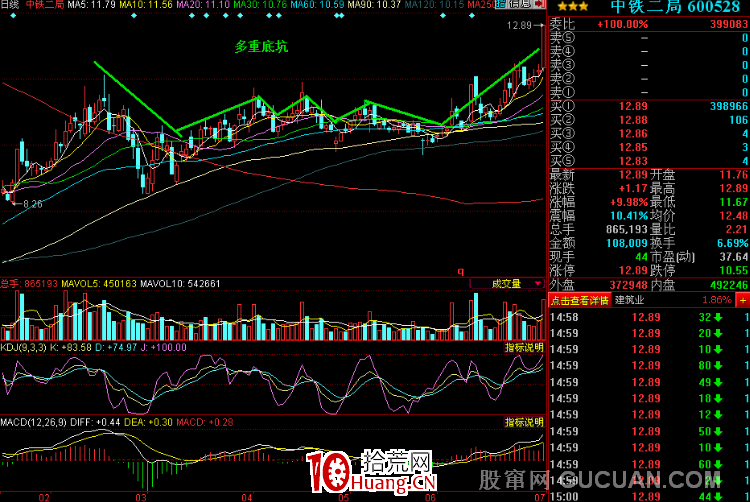Select the MA20: 11.10 indicator label

[203, 5]
